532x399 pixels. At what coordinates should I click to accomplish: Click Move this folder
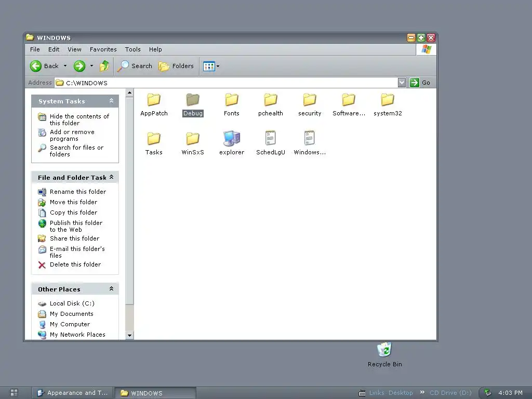[68, 202]
